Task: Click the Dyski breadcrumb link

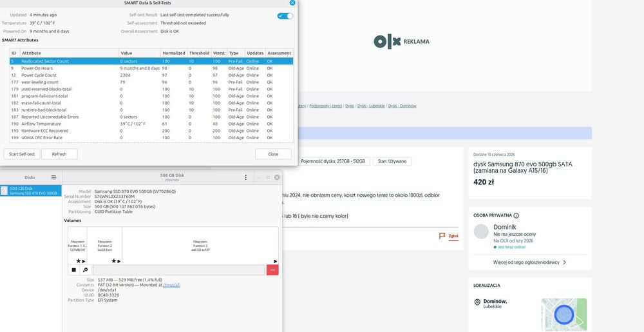Action: 350,106
